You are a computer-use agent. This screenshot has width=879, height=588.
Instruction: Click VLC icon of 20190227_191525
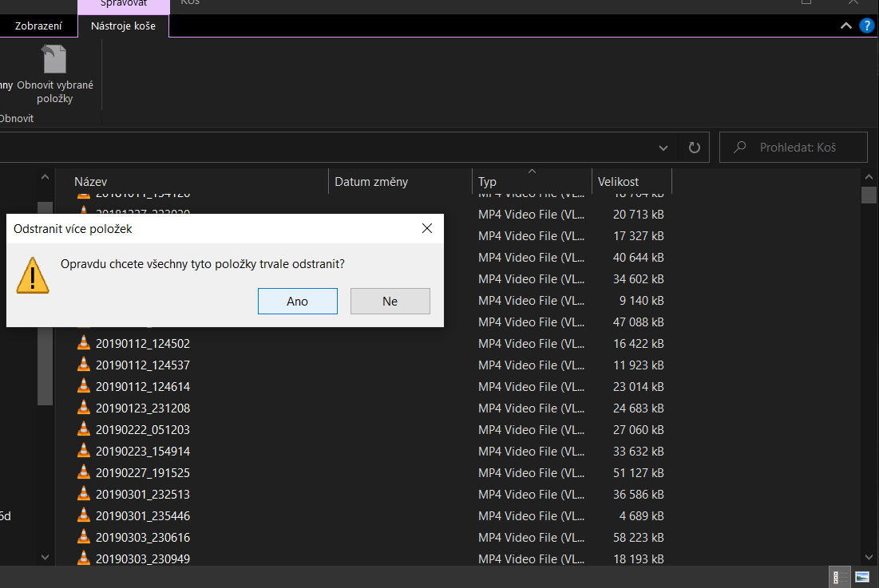(x=84, y=472)
